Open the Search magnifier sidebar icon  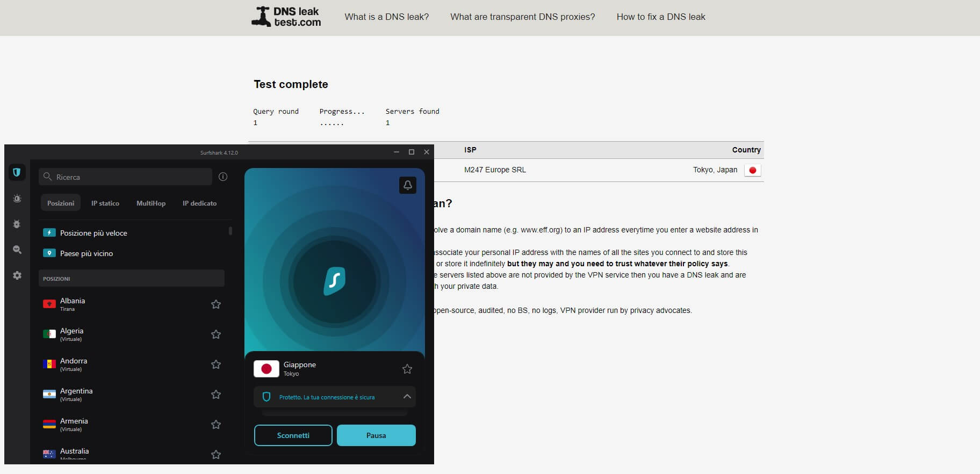17,250
